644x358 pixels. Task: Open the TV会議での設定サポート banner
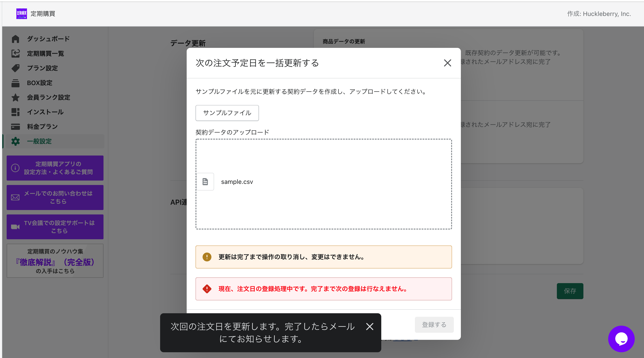[55, 227]
